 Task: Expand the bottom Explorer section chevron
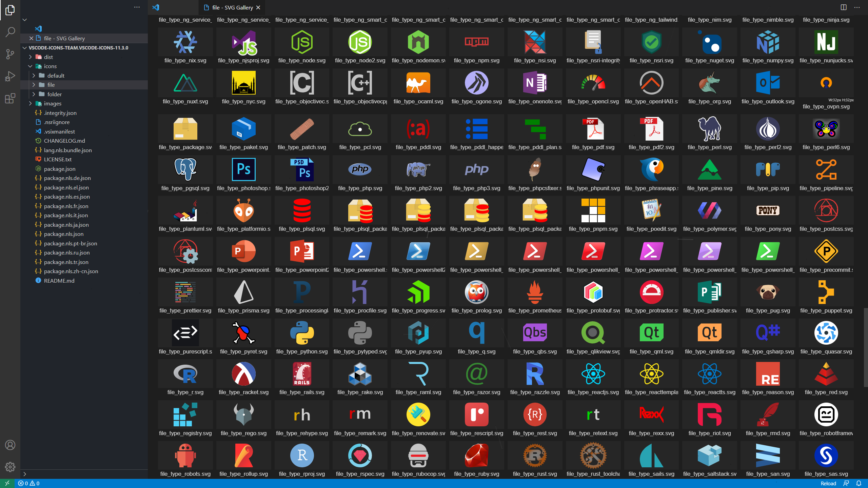24,474
